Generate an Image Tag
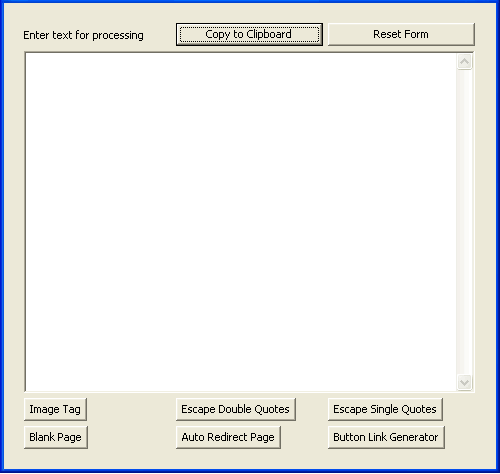This screenshot has height=474, width=500. coord(55,409)
